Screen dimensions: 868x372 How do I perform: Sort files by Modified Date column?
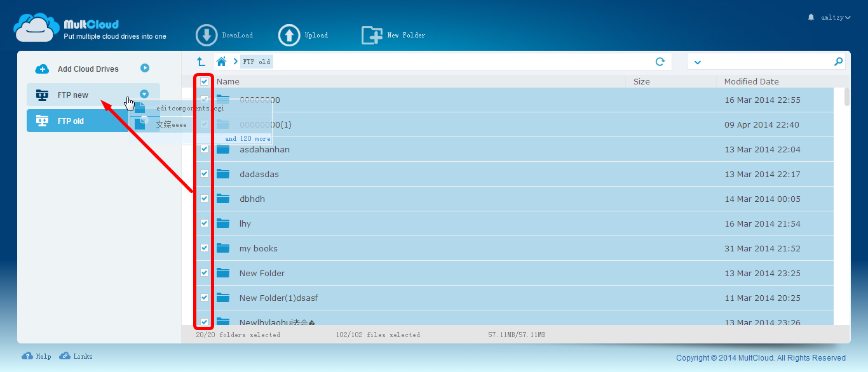[751, 81]
